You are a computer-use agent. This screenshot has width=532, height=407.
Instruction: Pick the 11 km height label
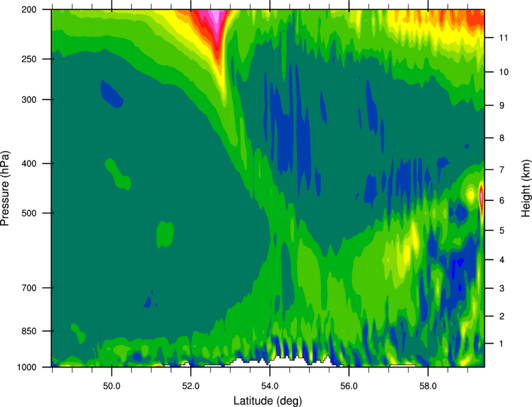coord(504,38)
